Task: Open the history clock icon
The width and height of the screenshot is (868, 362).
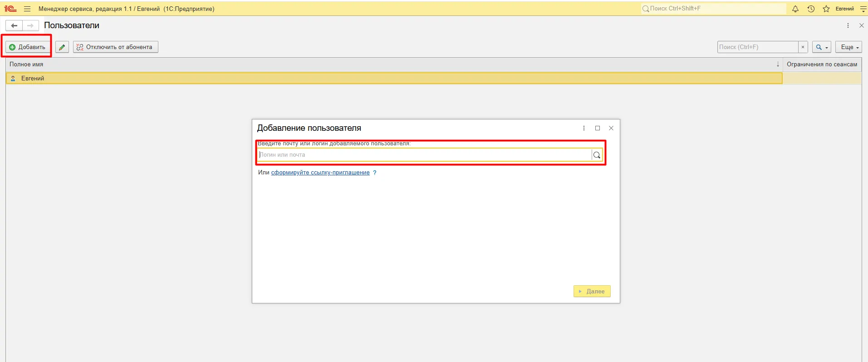Action: [x=811, y=9]
